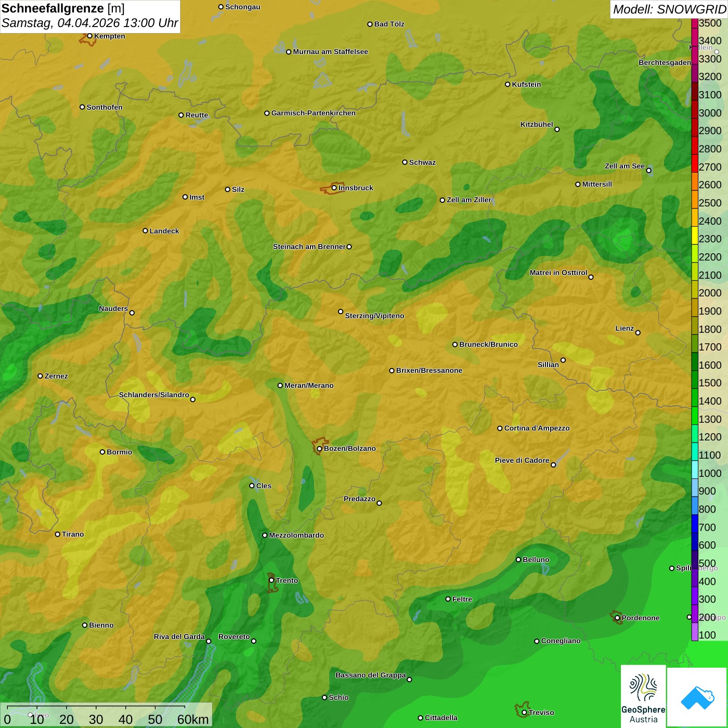
Task: Click the Trento city marker
Action: 271,580
